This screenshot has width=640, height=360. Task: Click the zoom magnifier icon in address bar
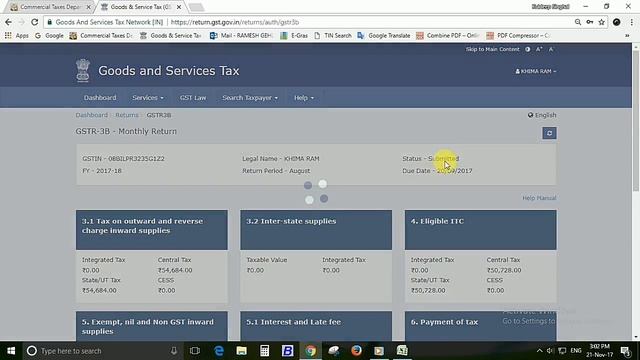578,22
